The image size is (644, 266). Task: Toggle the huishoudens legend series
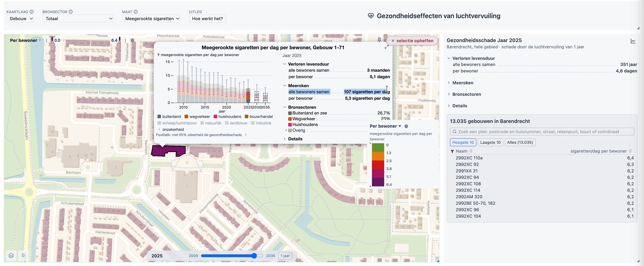[227, 116]
